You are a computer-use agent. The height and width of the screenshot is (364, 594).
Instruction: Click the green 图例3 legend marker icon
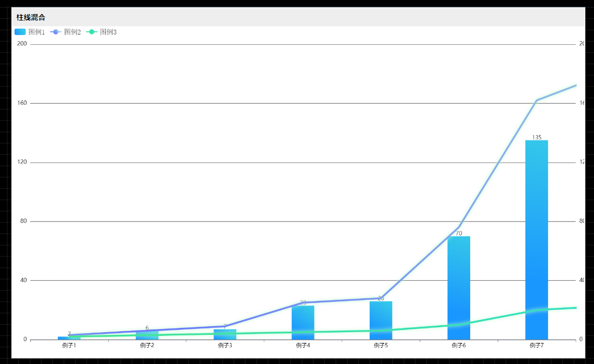click(92, 32)
